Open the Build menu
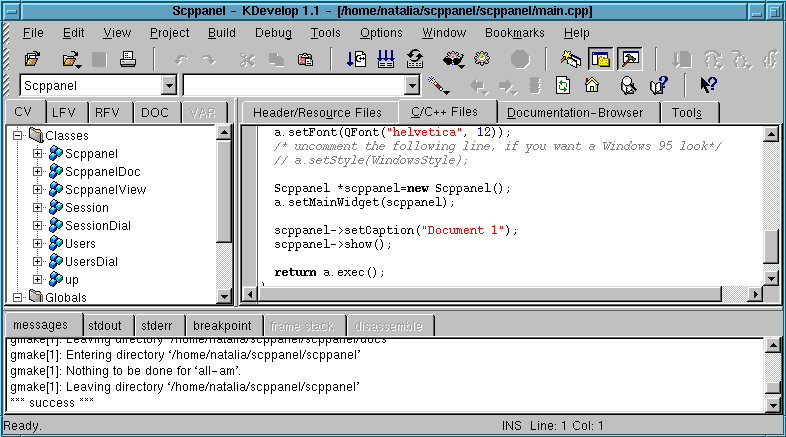Viewport: 786px width, 437px height. [222, 33]
